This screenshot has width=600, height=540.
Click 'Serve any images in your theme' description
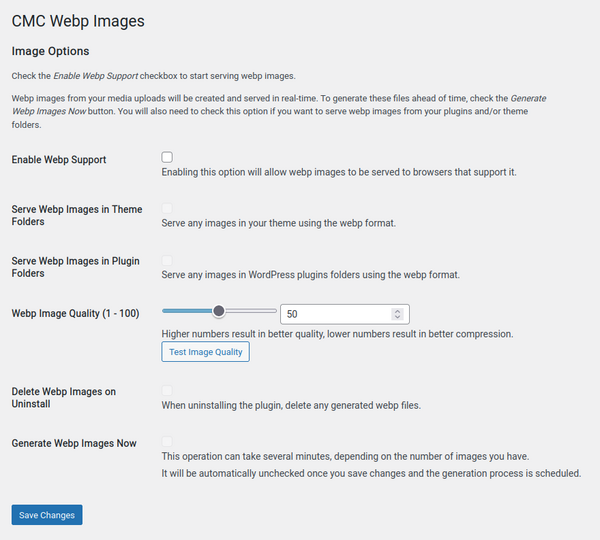click(x=279, y=223)
